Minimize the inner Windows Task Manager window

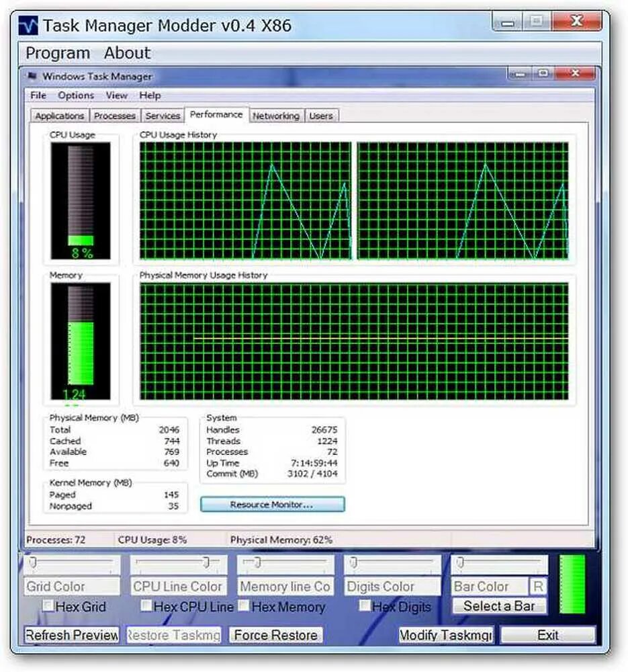[520, 74]
